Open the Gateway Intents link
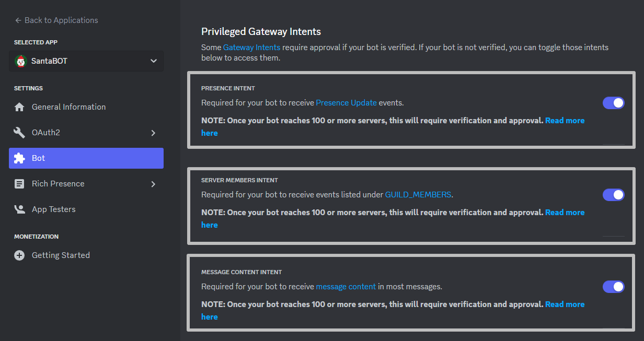Screen dimensions: 644x341 251,48
